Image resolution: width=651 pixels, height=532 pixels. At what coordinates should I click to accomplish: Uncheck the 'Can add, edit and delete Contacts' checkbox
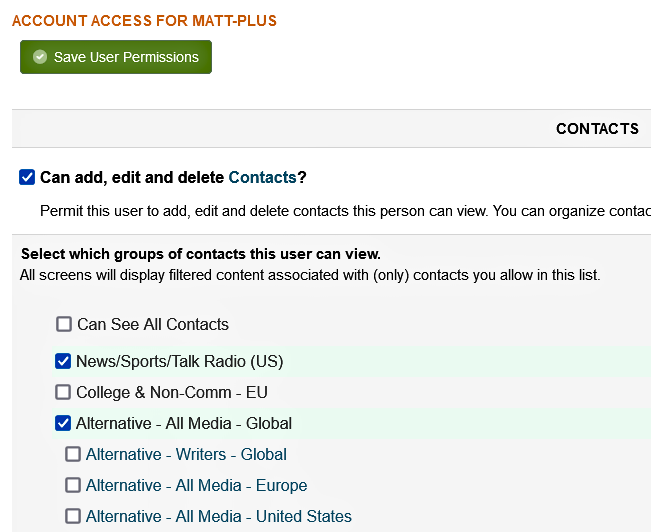tap(27, 177)
